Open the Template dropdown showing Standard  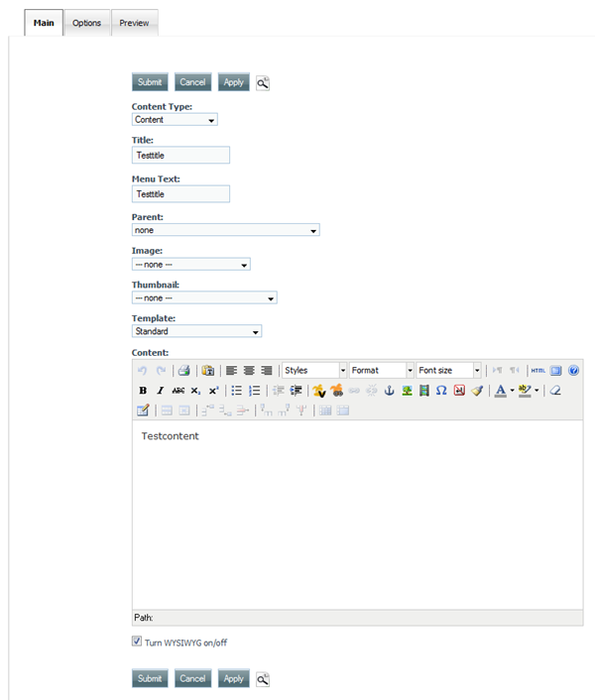(196, 331)
